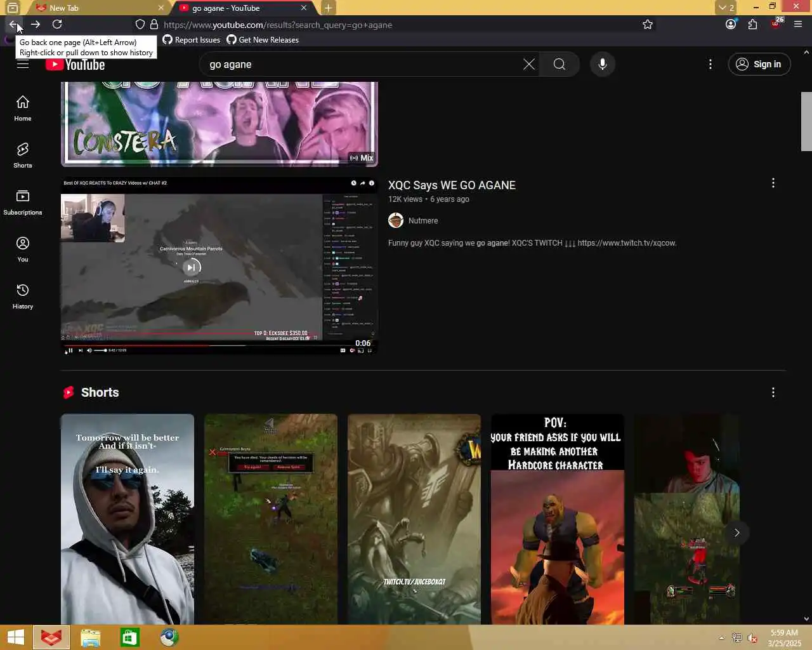Open Shorts in YouTube sidebar
The height and width of the screenshot is (650, 812).
pos(23,155)
